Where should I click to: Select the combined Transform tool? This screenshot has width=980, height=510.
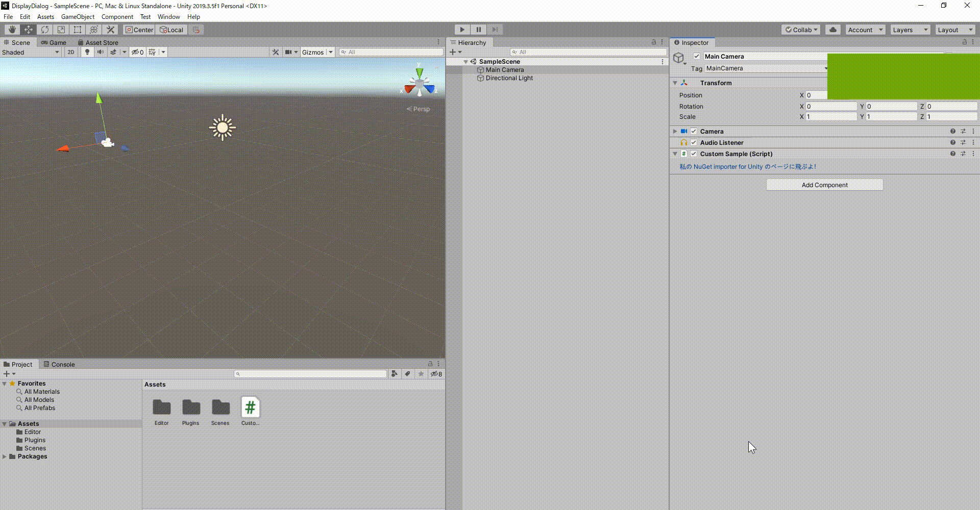[93, 30]
